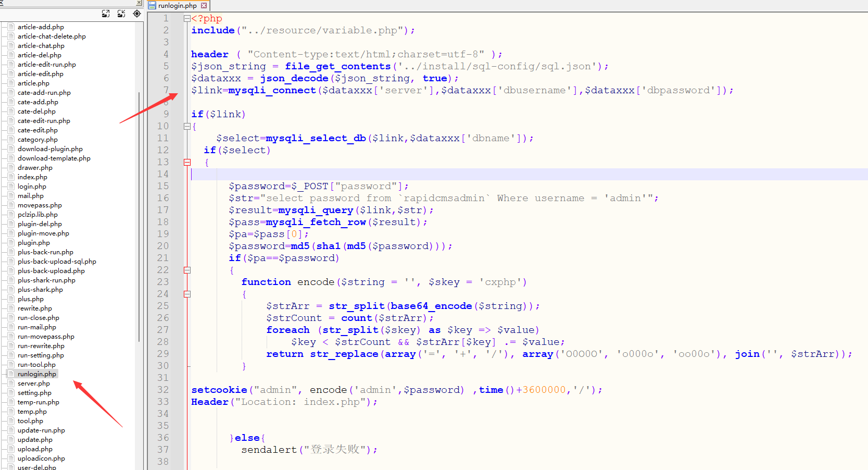
Task: Collapse the fold marker at line 1
Action: [x=187, y=19]
